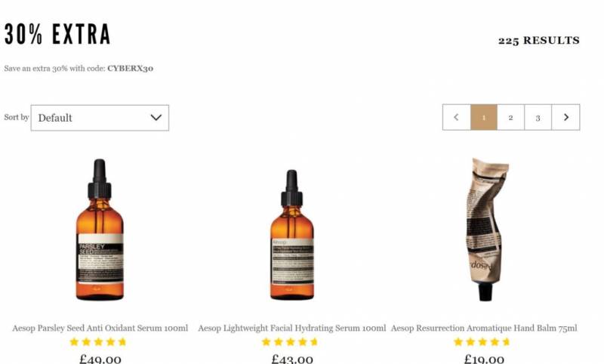604x364 pixels.
Task: Click the £43.00 price
Action: [292, 359]
